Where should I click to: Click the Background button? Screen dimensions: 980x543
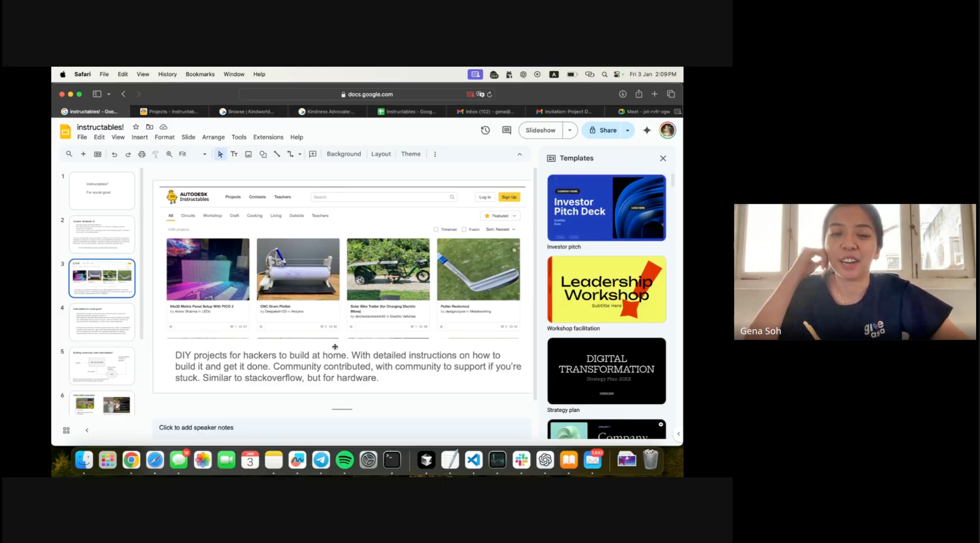pos(344,154)
